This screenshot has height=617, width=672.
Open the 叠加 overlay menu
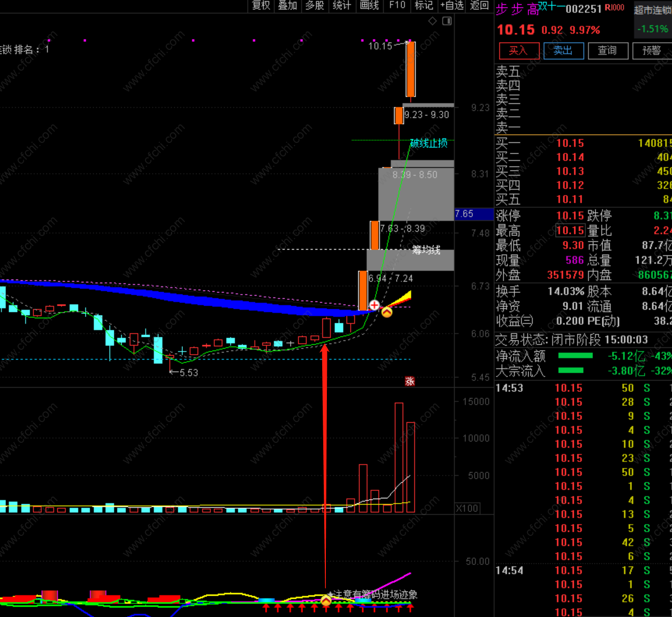click(x=287, y=5)
